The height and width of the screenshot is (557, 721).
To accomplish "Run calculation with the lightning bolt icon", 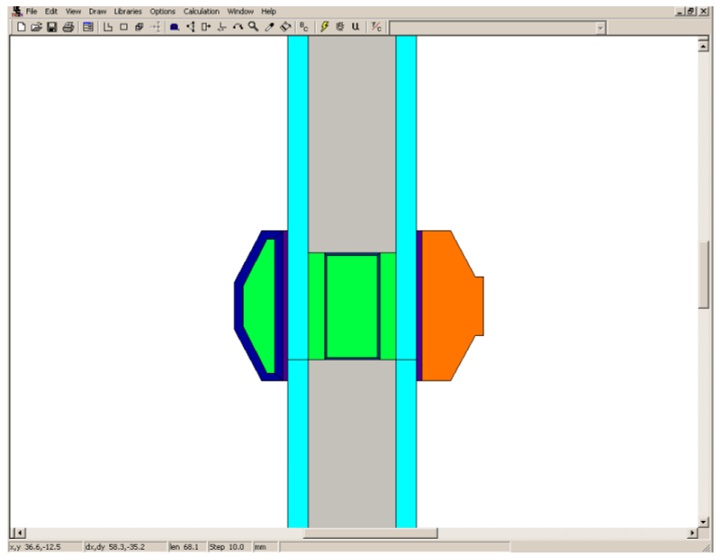I will (x=324, y=27).
